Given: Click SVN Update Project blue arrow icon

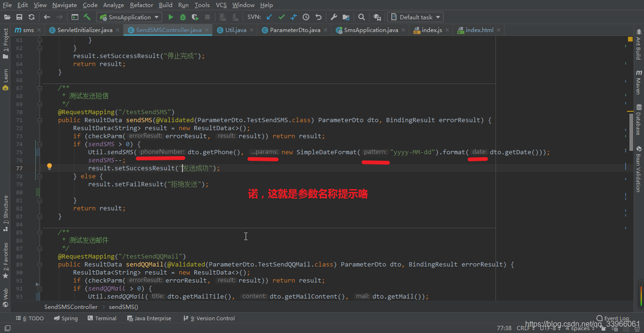Looking at the screenshot, I should (x=269, y=17).
